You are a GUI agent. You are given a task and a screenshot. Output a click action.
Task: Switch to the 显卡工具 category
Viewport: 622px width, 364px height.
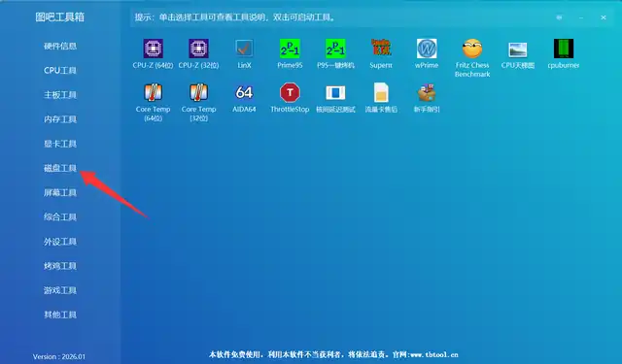click(x=60, y=144)
